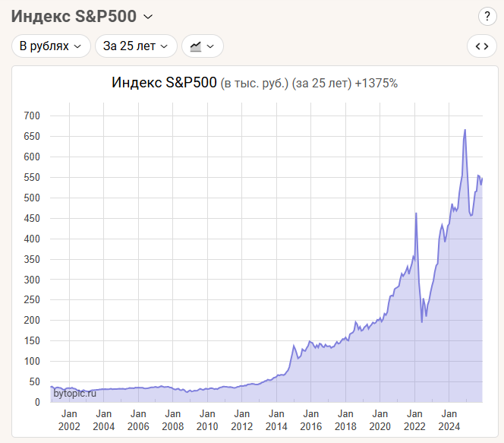Expand the 'За 25 лет' period dropdown

(x=136, y=46)
